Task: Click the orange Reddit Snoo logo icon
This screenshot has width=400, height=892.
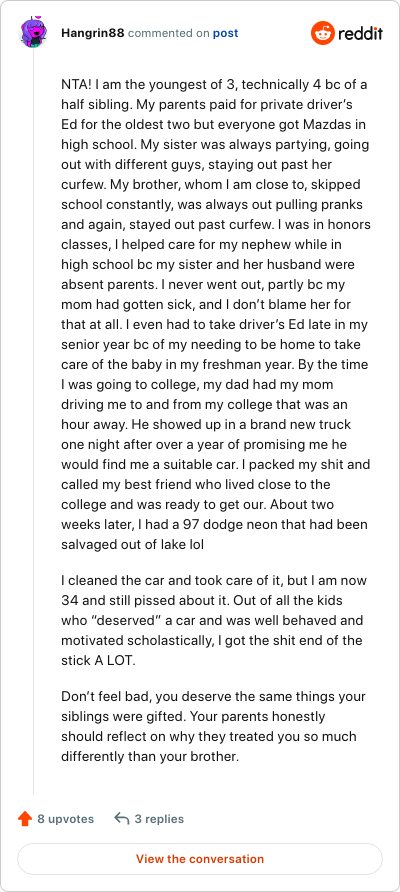Action: tap(323, 33)
